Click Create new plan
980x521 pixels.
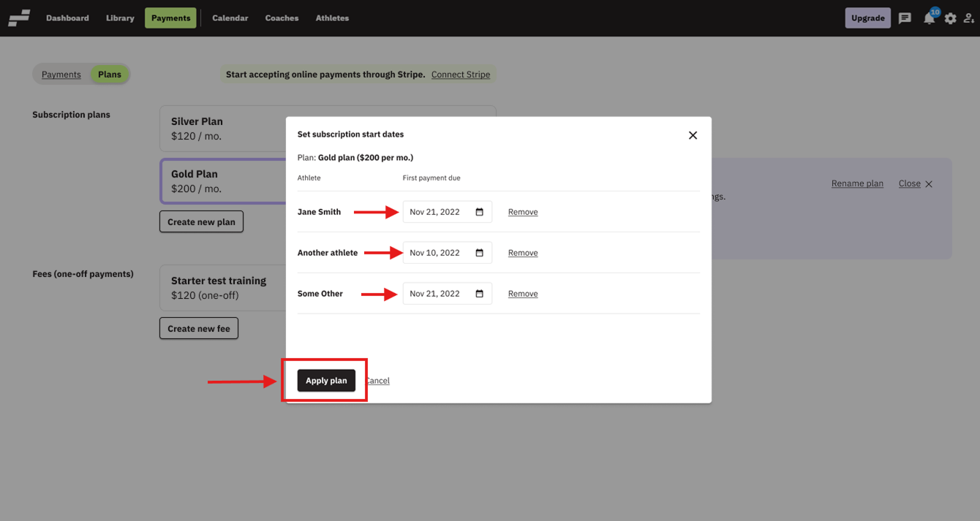(x=201, y=222)
